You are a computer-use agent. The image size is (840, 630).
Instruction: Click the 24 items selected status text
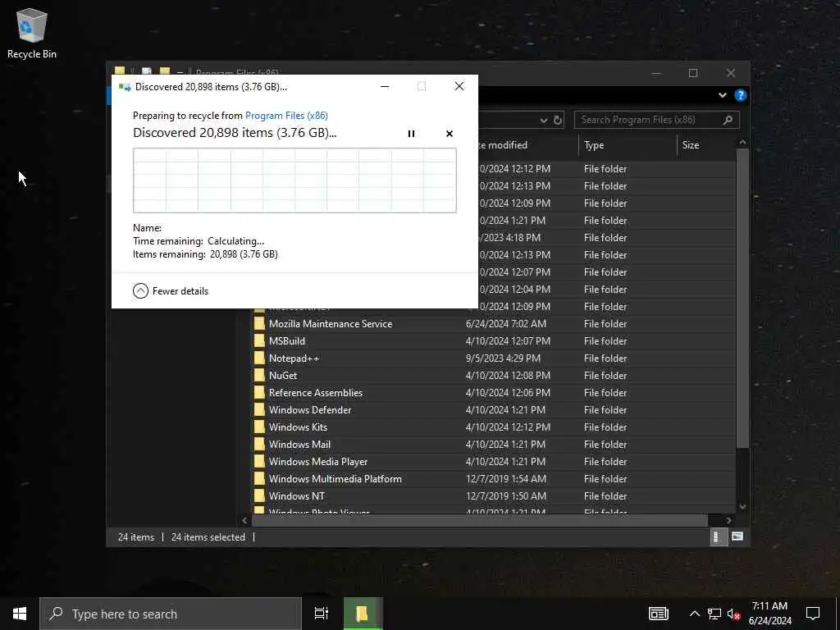click(x=208, y=536)
